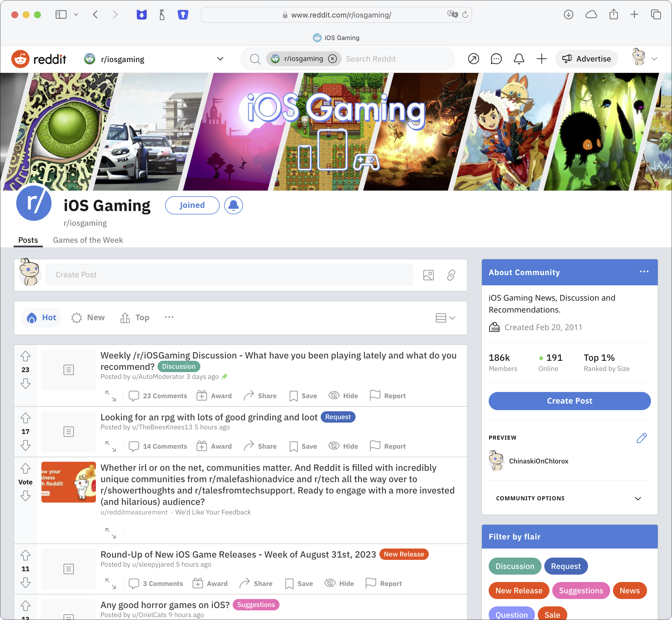Open the notifications bell in header

tap(518, 59)
